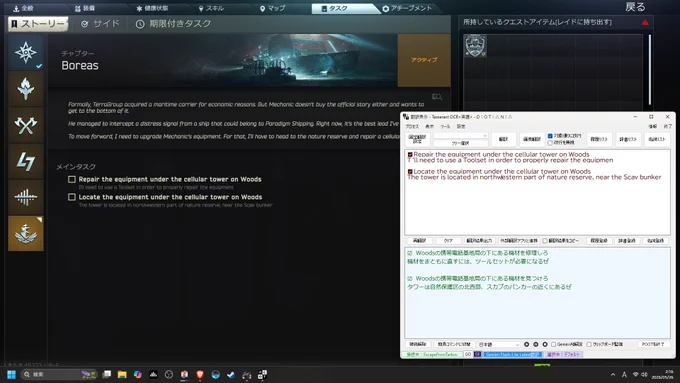The width and height of the screenshot is (680, 383).
Task: Switch to the サイド side tasks tab
Action: point(100,24)
